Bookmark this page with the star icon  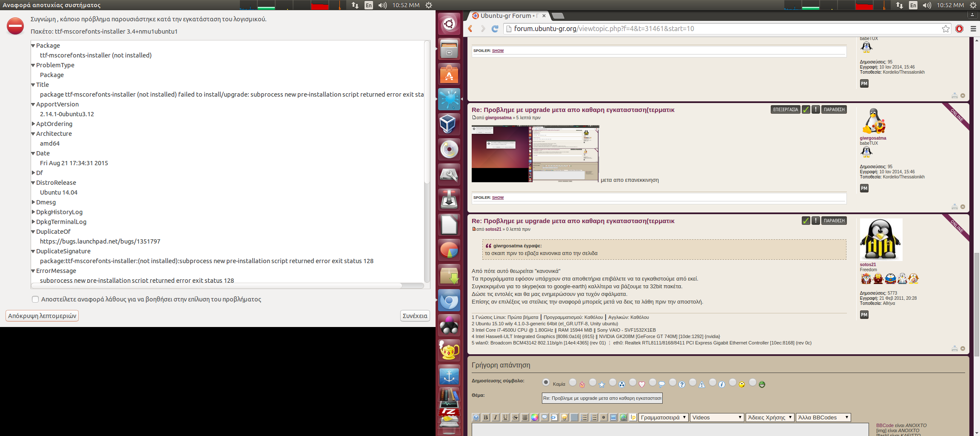[945, 29]
